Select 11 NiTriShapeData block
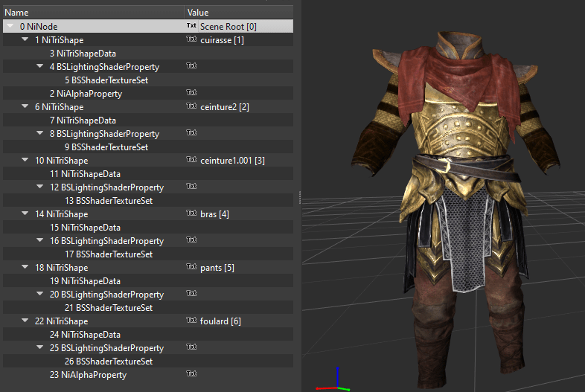The height and width of the screenshot is (392, 585). click(85, 174)
